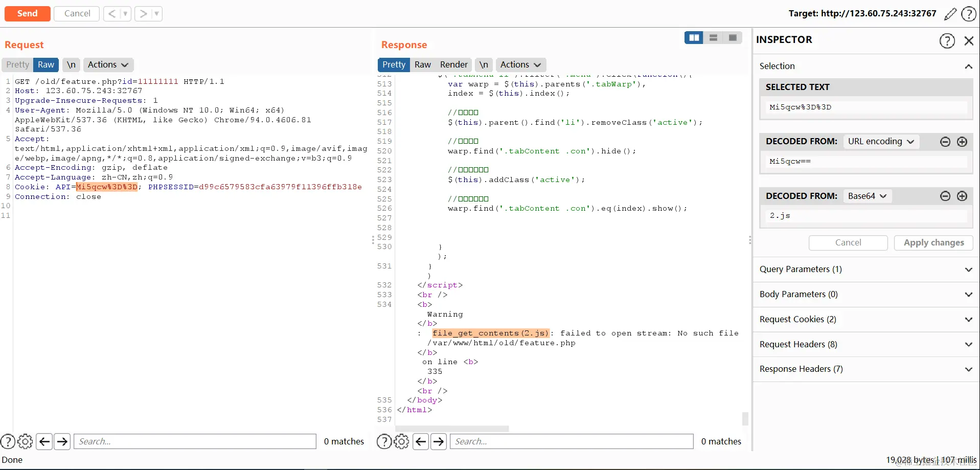Screen dimensions: 980x470
Task: Expand Body Parameters (0) section
Action: point(865,295)
